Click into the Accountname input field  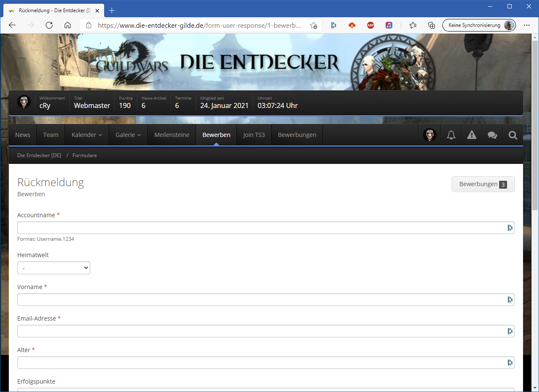266,228
